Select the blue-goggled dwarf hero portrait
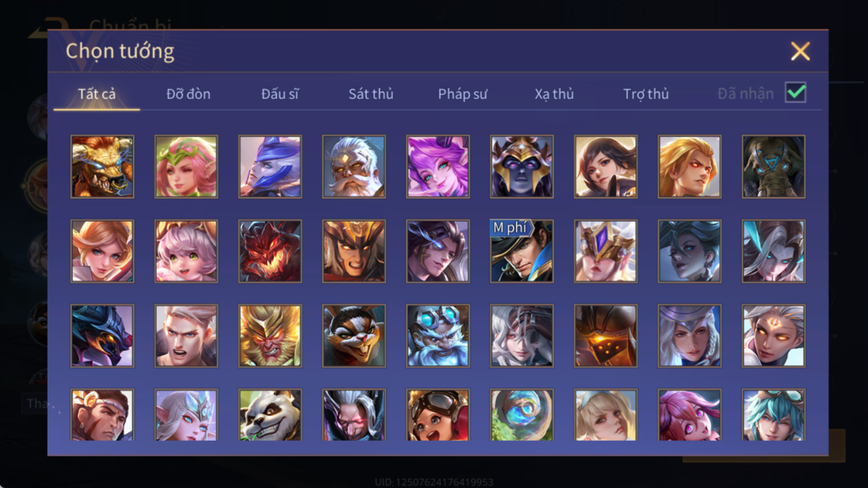This screenshot has height=488, width=868. tap(438, 335)
